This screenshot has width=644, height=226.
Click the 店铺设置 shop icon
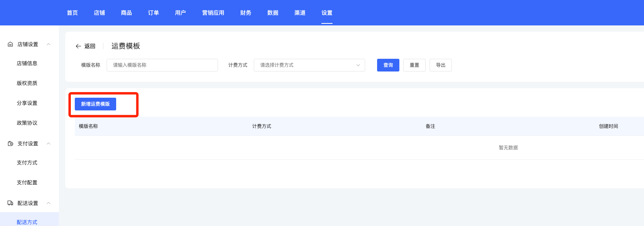coord(10,44)
